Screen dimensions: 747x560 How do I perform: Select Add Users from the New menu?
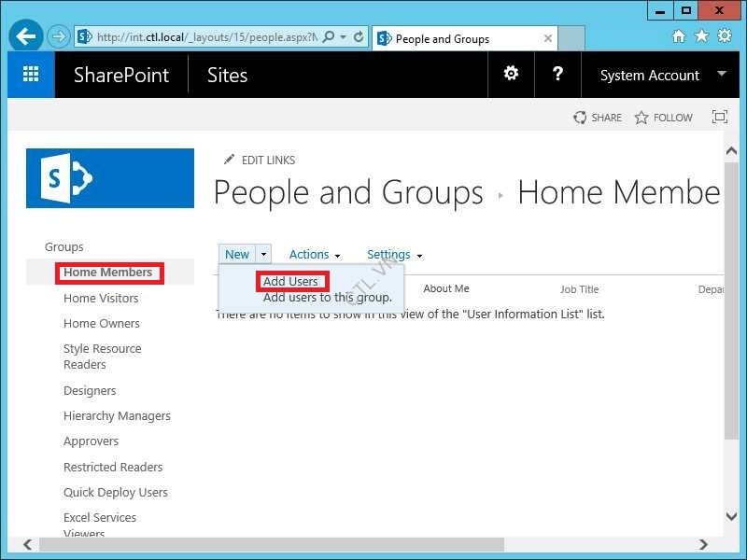click(x=290, y=281)
